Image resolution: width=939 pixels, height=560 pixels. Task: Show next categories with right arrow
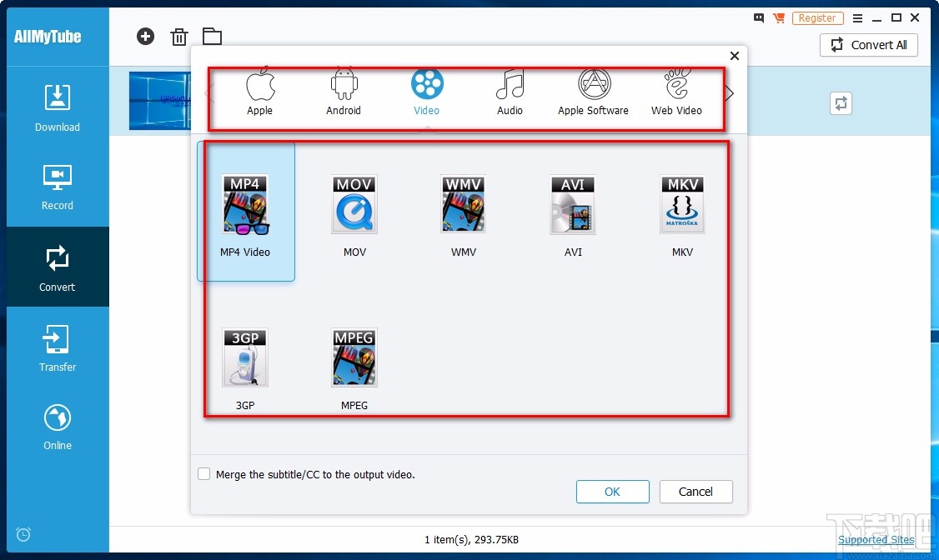[730, 93]
